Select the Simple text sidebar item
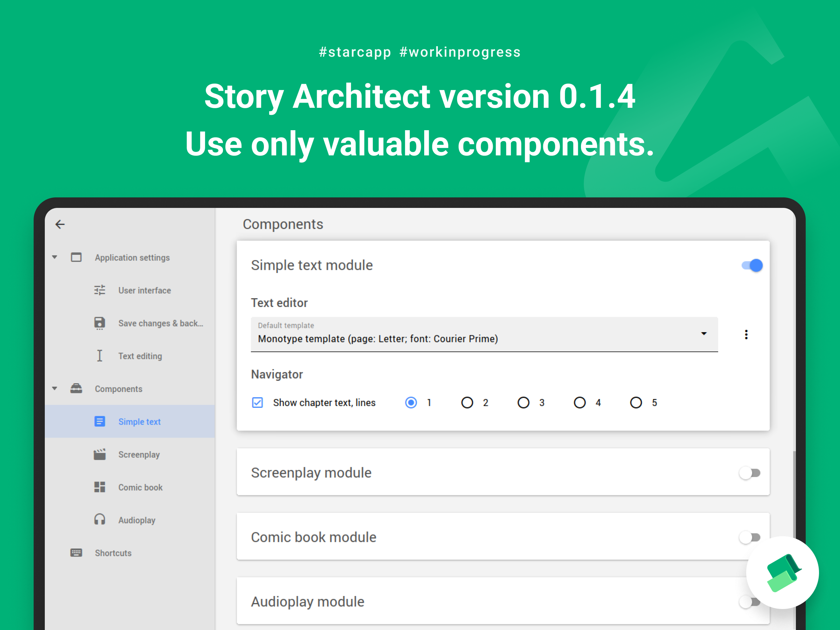Viewport: 840px width, 630px height. coord(130,421)
